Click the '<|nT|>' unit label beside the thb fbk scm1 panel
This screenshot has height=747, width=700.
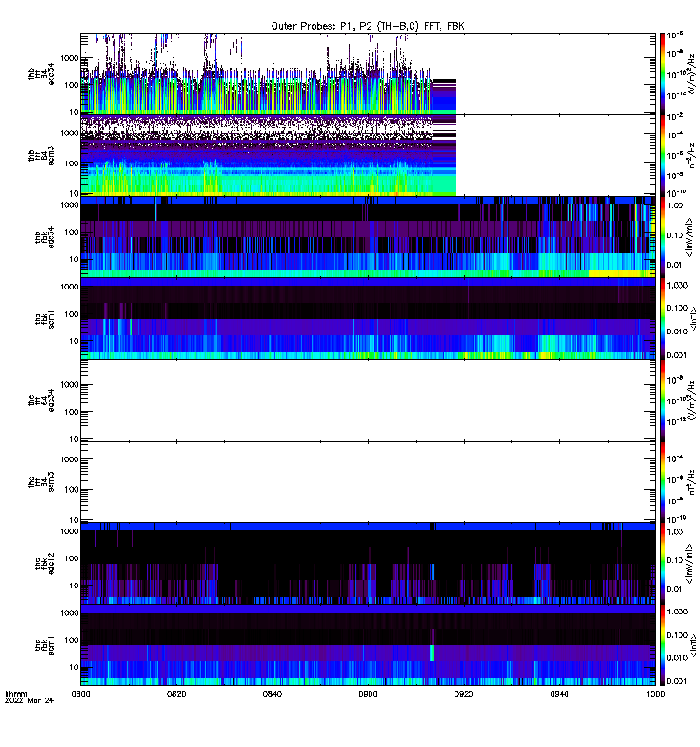[693, 318]
